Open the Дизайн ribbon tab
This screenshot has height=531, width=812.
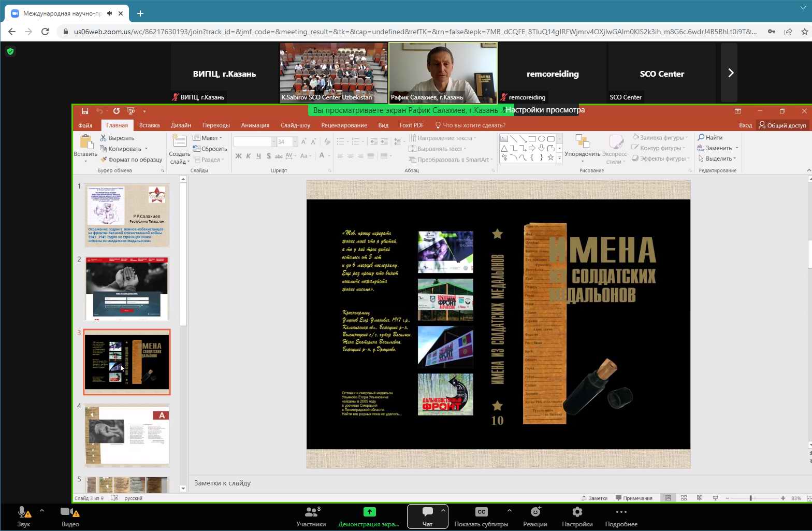[x=181, y=125]
